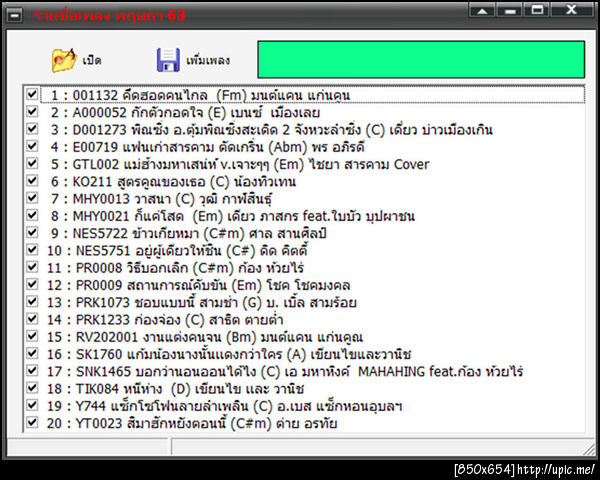Uncheck song 17 code SNK1465
This screenshot has width=600, height=480.
tap(32, 371)
